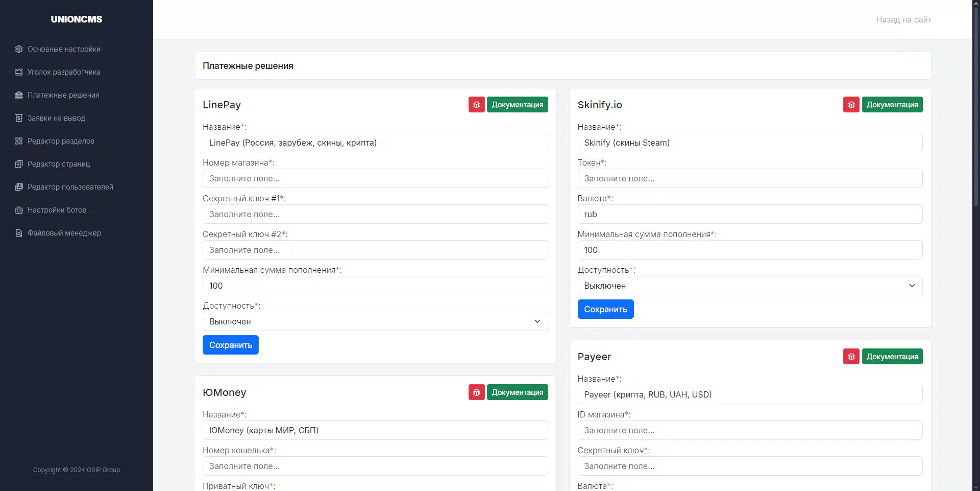Open Payeer Документация
The image size is (980, 491).
pos(892,357)
